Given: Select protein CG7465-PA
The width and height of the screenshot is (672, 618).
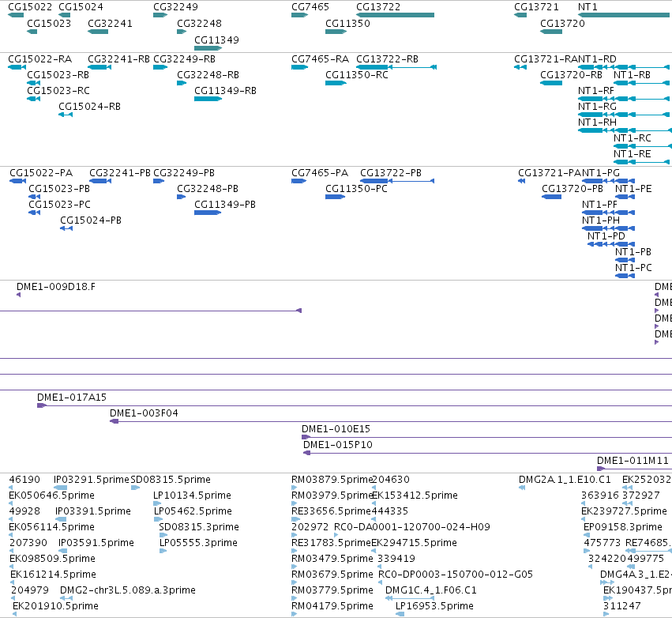Looking at the screenshot, I should click(x=319, y=173).
